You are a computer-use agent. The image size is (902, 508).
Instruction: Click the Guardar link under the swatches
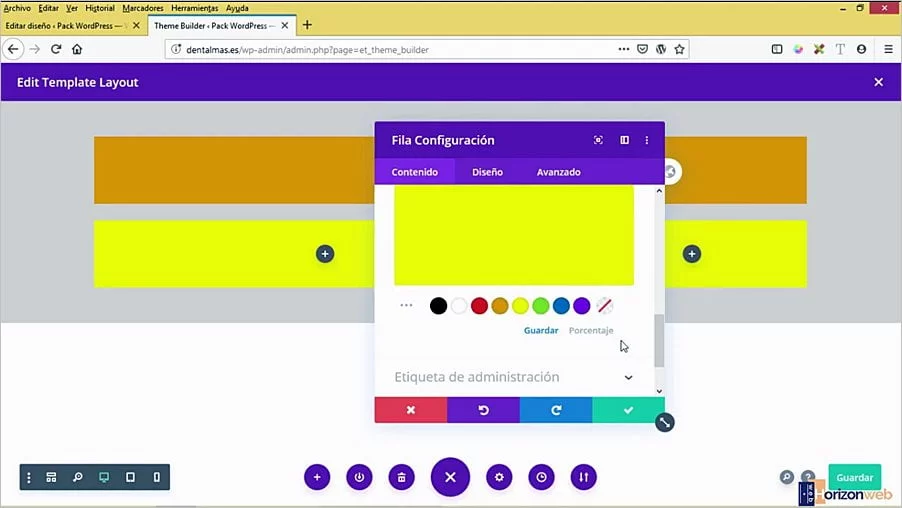(x=541, y=330)
